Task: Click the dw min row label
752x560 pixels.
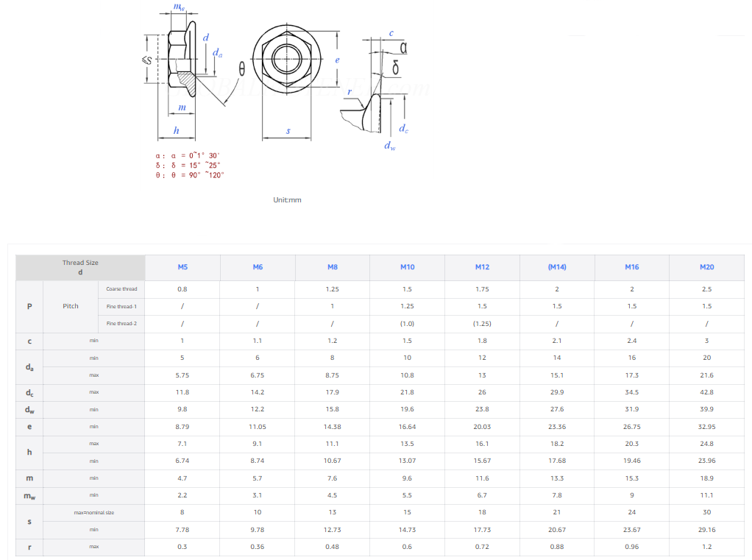Action: pos(93,409)
